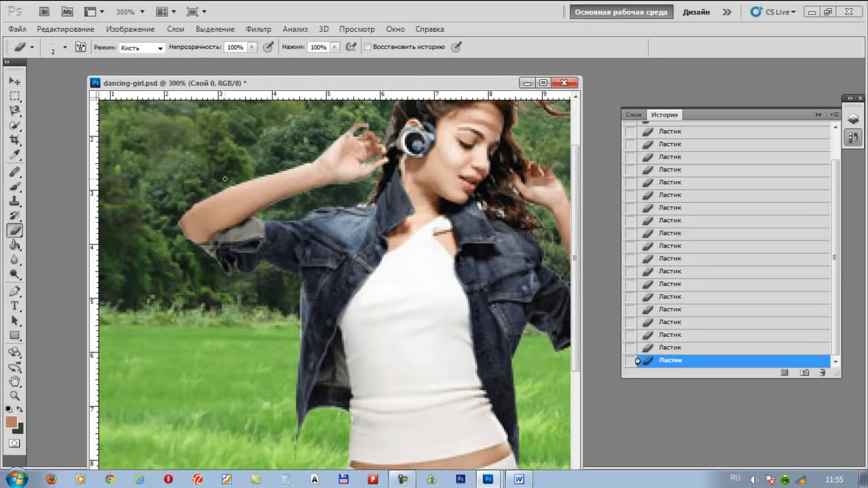
Task: Activate the Type tool
Action: click(x=14, y=306)
